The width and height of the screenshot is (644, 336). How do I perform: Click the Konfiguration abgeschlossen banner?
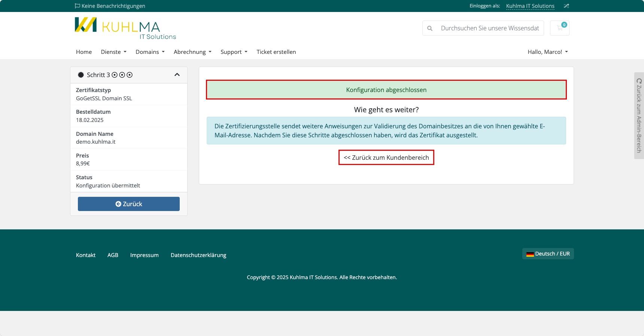click(386, 90)
